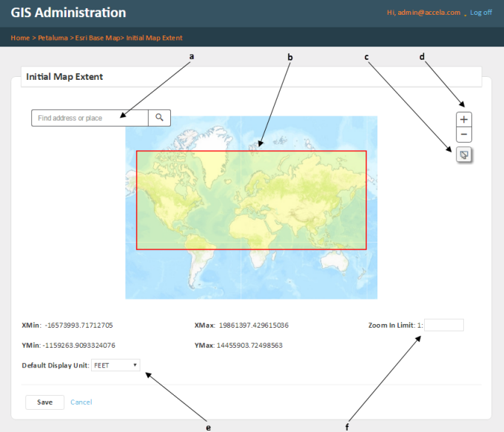This screenshot has width=504, height=432.
Task: Select the Initial Map Extent breadcrumb item
Action: (155, 38)
